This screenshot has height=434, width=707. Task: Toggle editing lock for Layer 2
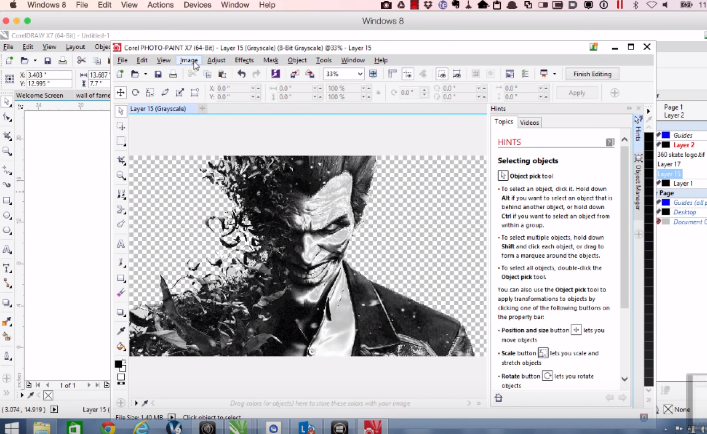659,145
